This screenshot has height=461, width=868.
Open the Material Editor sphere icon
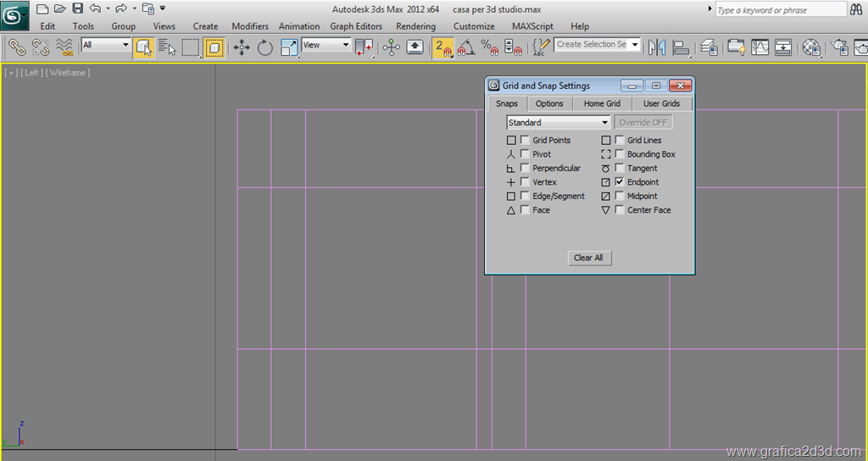[x=811, y=47]
